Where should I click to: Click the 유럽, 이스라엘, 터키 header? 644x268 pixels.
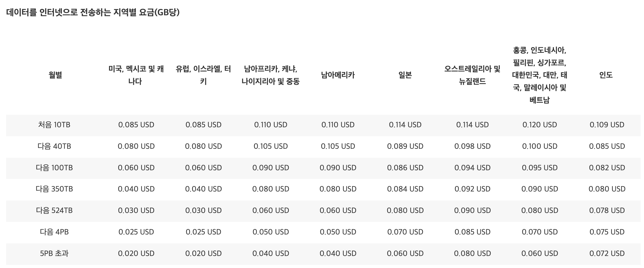(203, 75)
